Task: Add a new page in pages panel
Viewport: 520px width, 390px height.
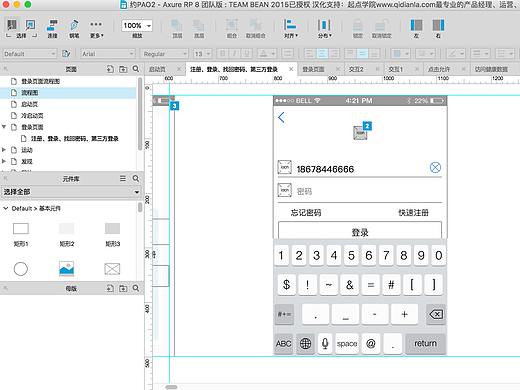Action: [x=110, y=69]
